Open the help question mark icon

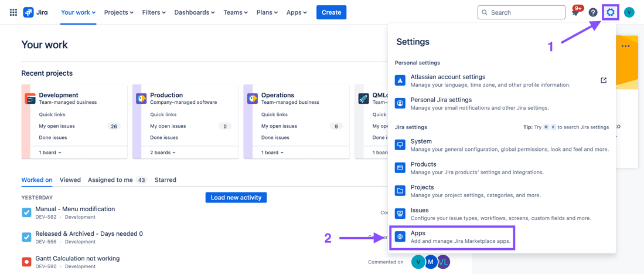coord(593,12)
